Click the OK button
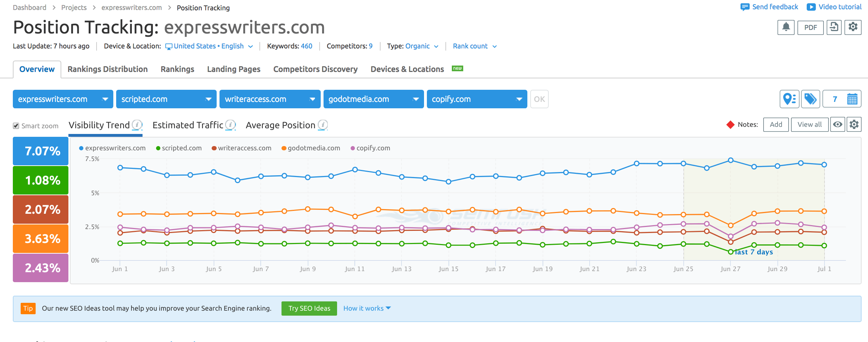868x342 pixels. tap(539, 99)
